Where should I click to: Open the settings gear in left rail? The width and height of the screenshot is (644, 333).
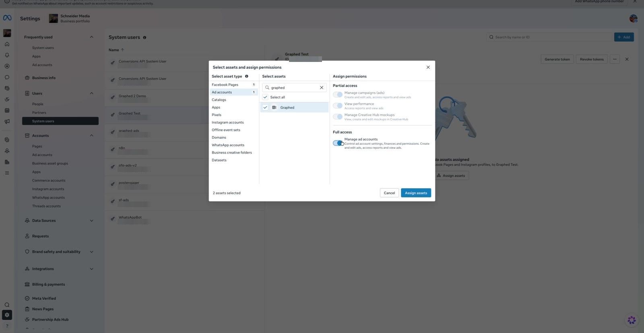pos(7,315)
